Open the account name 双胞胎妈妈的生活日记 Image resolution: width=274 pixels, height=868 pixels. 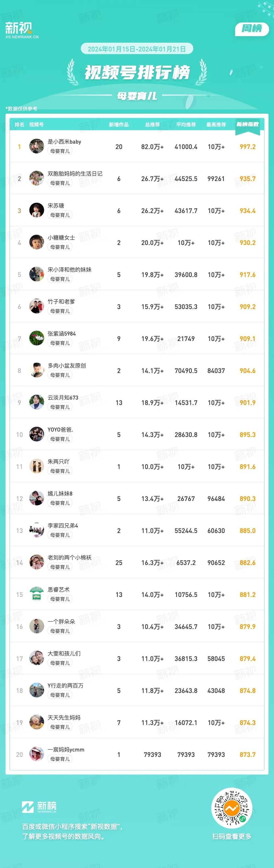[75, 174]
